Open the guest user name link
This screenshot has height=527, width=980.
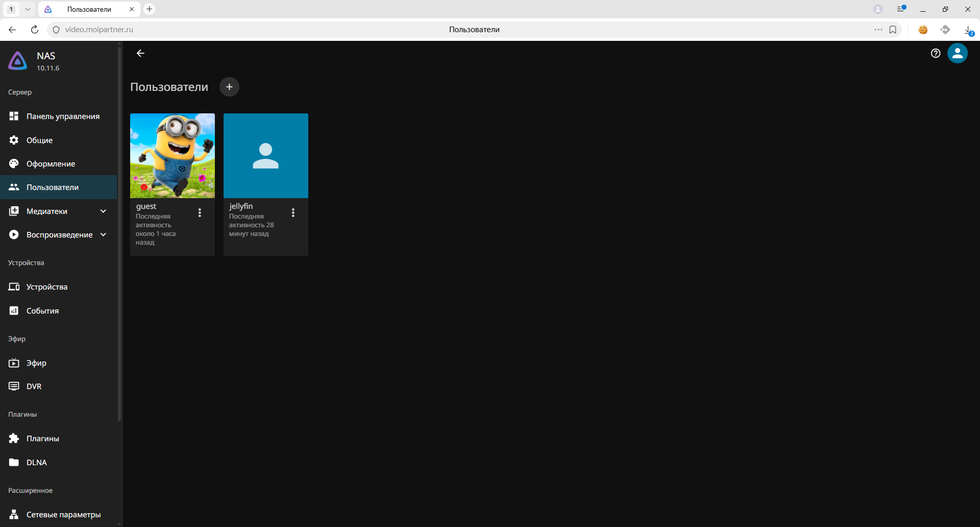(146, 206)
